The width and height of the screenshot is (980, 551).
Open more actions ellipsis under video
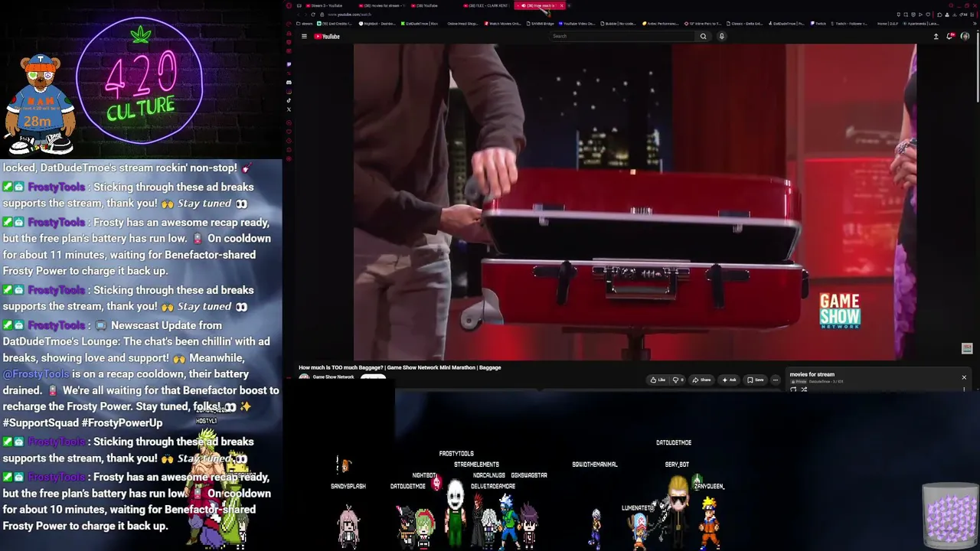[775, 380]
